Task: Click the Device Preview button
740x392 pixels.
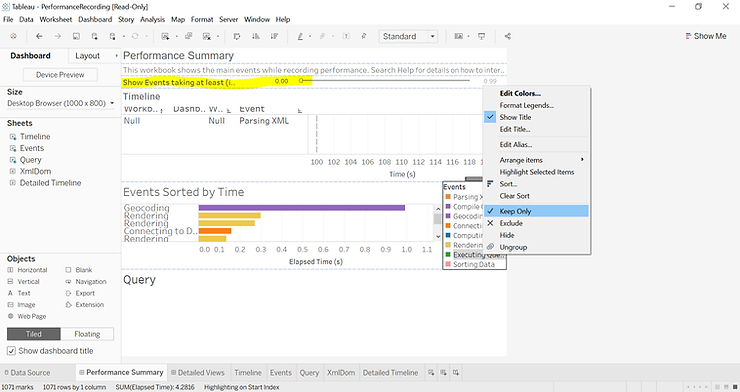Action: click(60, 75)
